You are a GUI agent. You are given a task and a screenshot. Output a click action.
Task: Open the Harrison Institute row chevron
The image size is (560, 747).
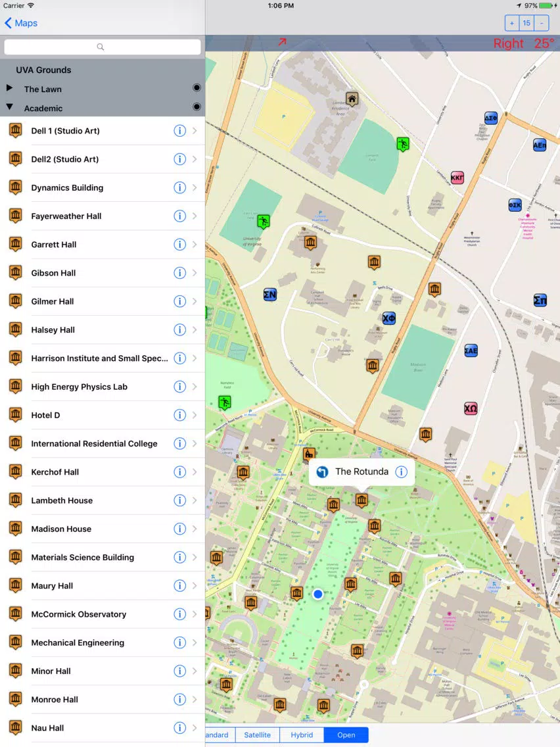(195, 358)
